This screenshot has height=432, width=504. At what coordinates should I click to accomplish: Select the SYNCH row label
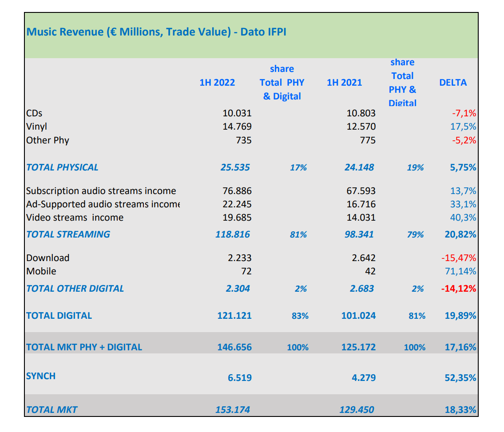41,376
